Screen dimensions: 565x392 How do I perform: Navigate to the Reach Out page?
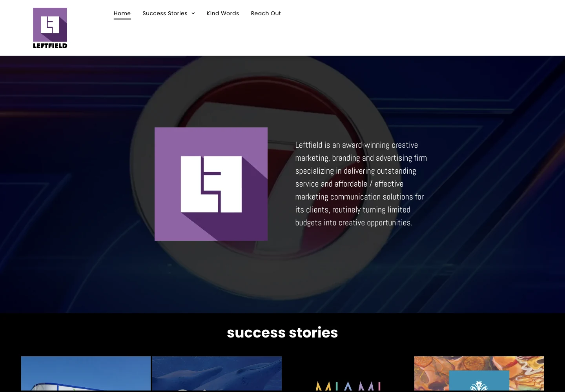266,13
